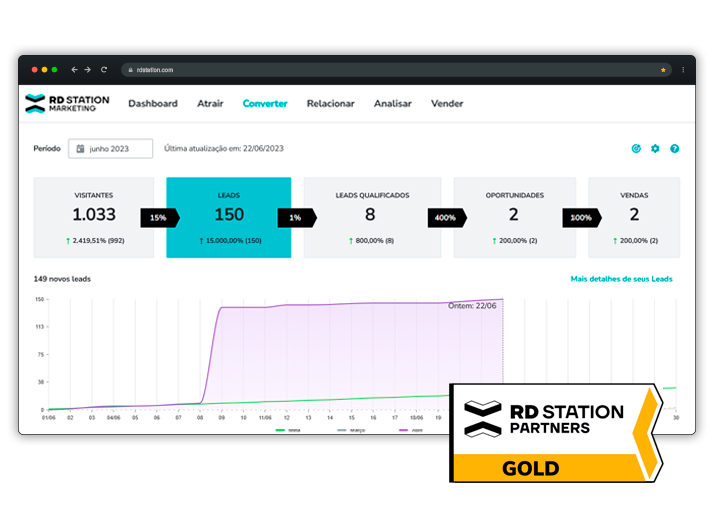Reload the page with the refresh icon

tap(103, 70)
